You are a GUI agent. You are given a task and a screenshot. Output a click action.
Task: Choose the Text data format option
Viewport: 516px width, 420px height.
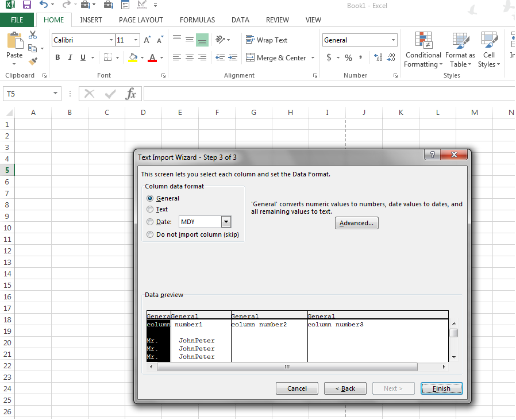click(x=149, y=209)
